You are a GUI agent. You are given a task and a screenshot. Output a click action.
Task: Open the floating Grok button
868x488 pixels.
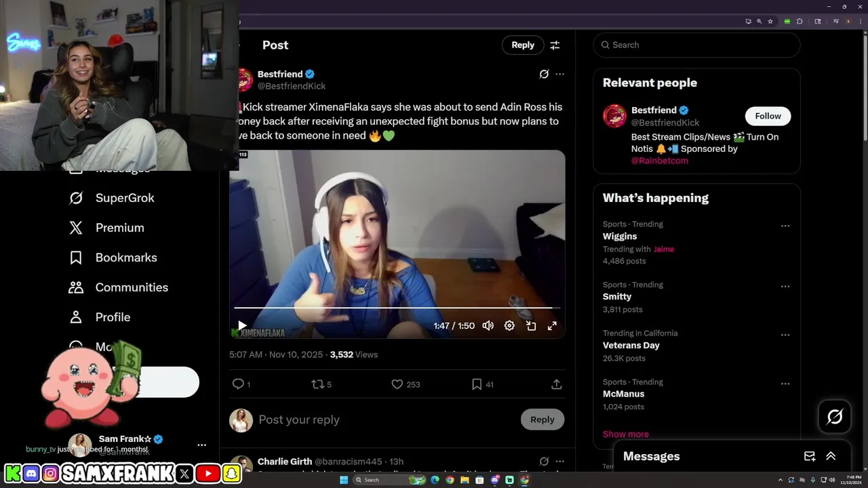pos(835,417)
